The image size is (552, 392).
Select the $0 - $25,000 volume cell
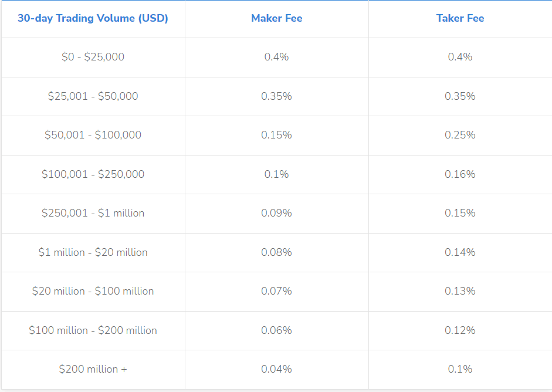pyautogui.click(x=93, y=57)
